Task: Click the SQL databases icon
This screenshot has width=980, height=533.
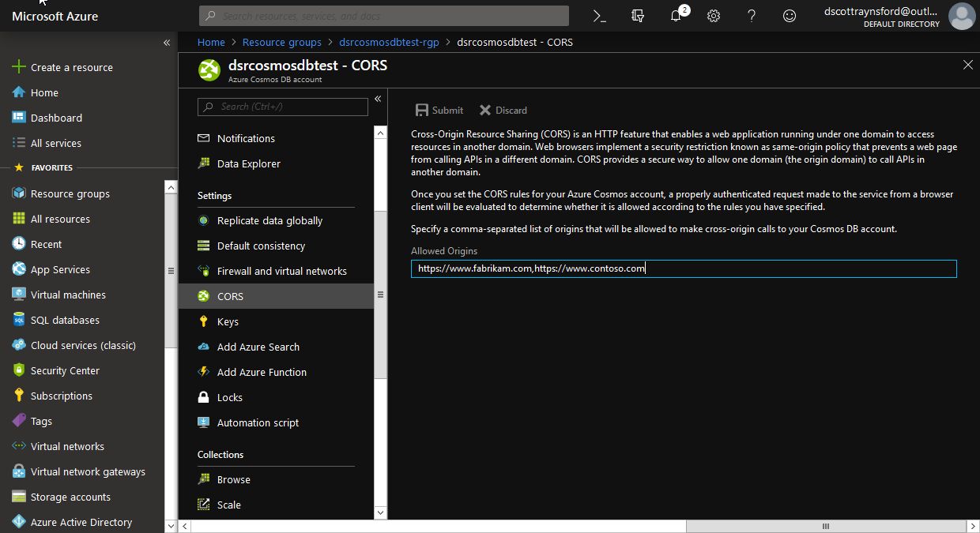Action: pyautogui.click(x=19, y=320)
